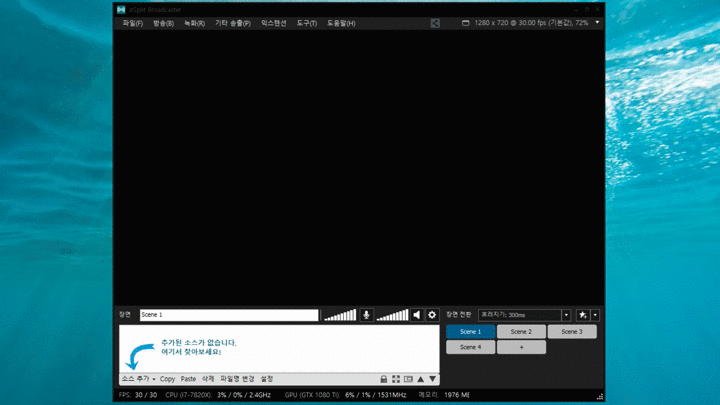This screenshot has width=720, height=405.
Task: Switch to Scene 2
Action: [521, 332]
